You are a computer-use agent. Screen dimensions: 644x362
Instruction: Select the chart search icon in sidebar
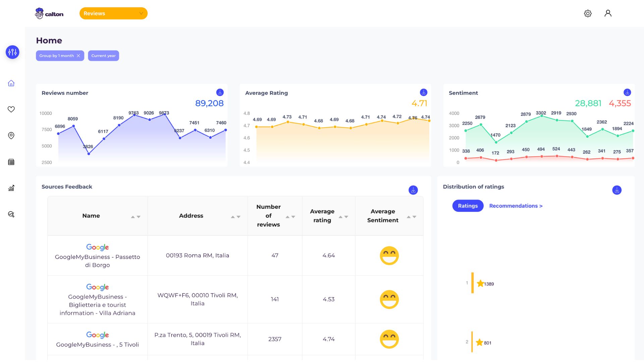pyautogui.click(x=11, y=214)
